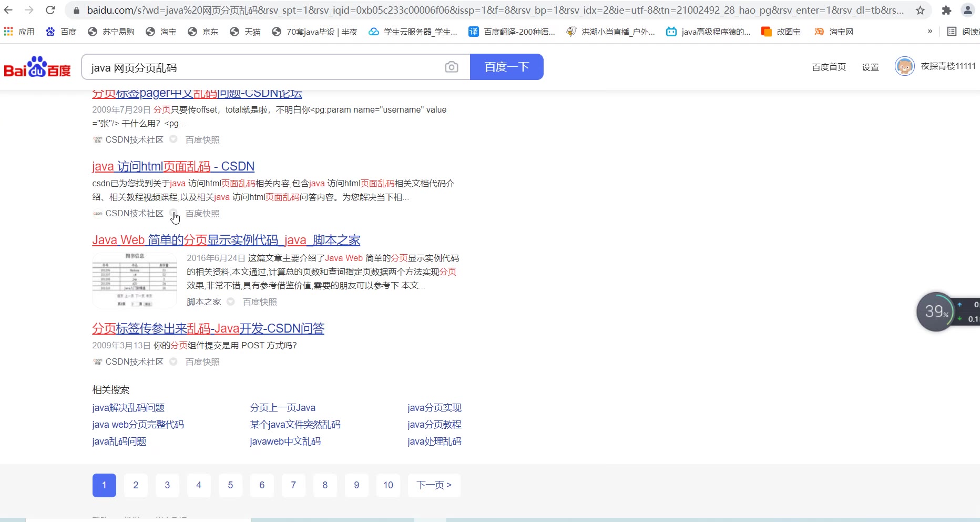Viewport: 980px width, 522px height.
Task: Reload the page with refresh icon
Action: [50, 10]
